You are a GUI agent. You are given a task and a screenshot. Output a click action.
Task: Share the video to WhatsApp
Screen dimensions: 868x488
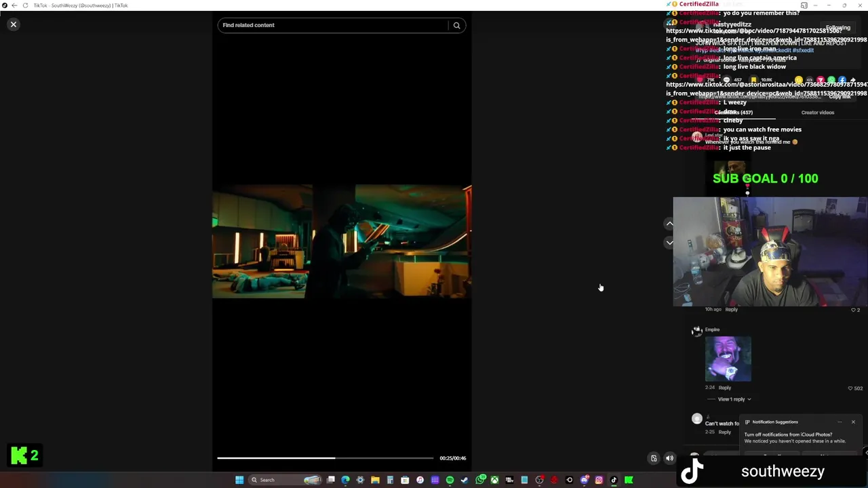point(831,79)
